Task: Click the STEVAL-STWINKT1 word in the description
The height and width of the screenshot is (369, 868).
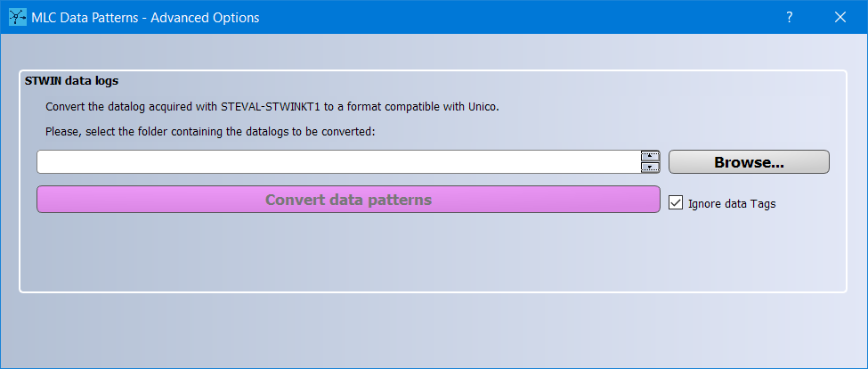Action: pos(271,107)
